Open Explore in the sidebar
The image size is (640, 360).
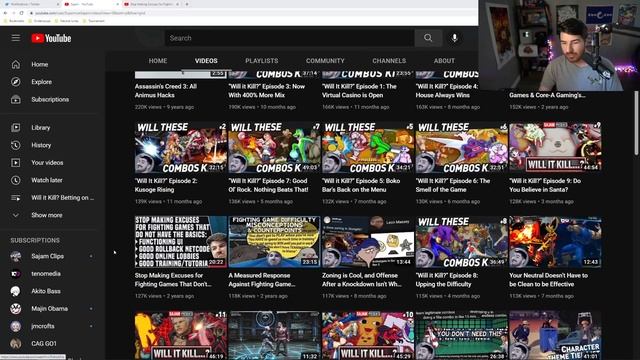pyautogui.click(x=41, y=82)
